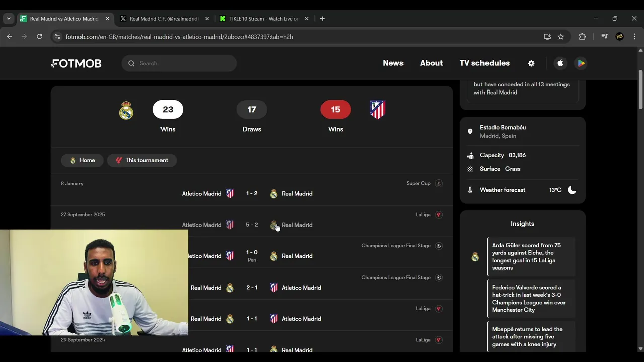The width and height of the screenshot is (644, 362).
Task: Click the 23 Wins badge
Action: pos(168,110)
